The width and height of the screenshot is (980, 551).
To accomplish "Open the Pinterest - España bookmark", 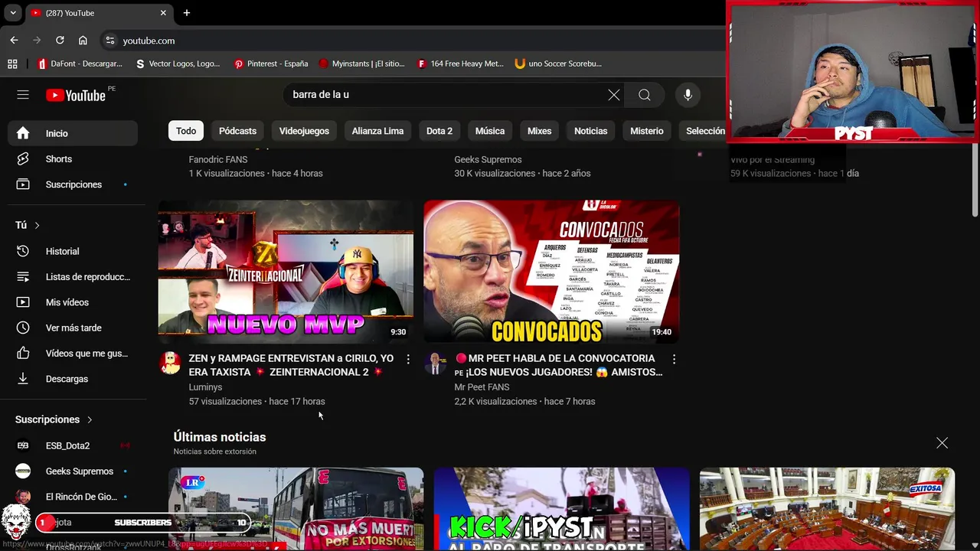I will (x=271, y=64).
